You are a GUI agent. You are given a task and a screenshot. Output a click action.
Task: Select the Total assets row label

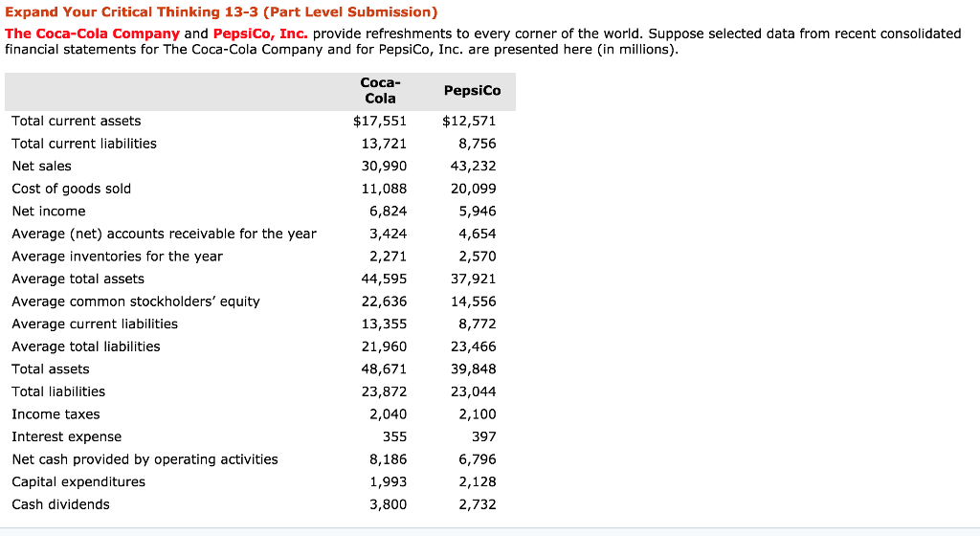51,368
